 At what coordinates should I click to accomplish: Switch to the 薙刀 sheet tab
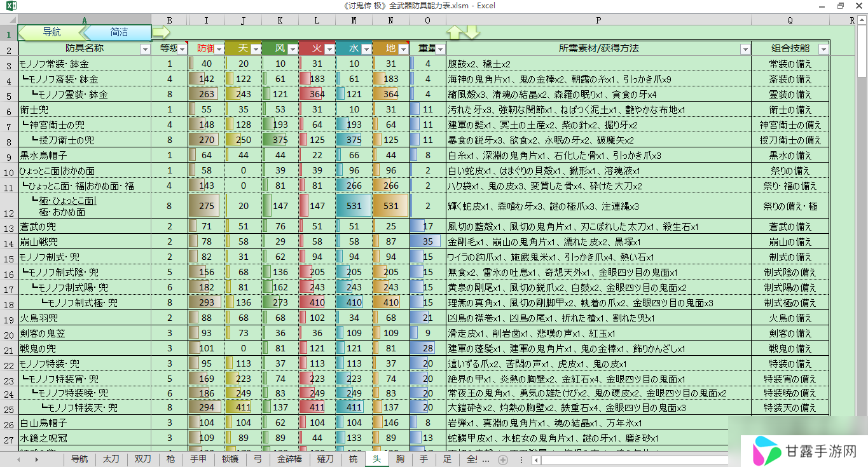(x=326, y=459)
